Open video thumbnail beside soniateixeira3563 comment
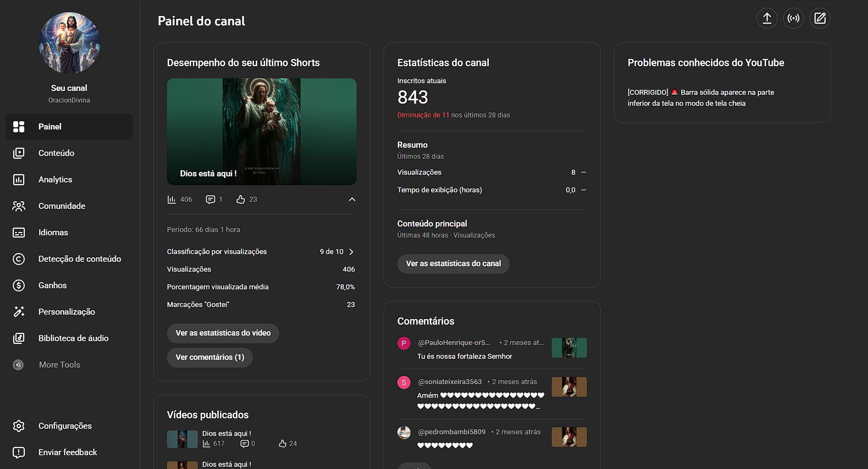868x469 pixels. tap(569, 387)
